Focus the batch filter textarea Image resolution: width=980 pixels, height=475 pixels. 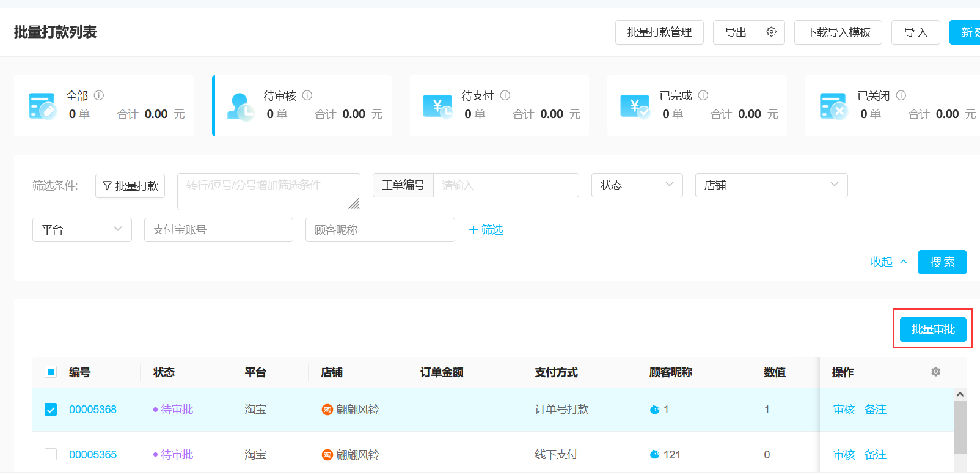point(269,191)
